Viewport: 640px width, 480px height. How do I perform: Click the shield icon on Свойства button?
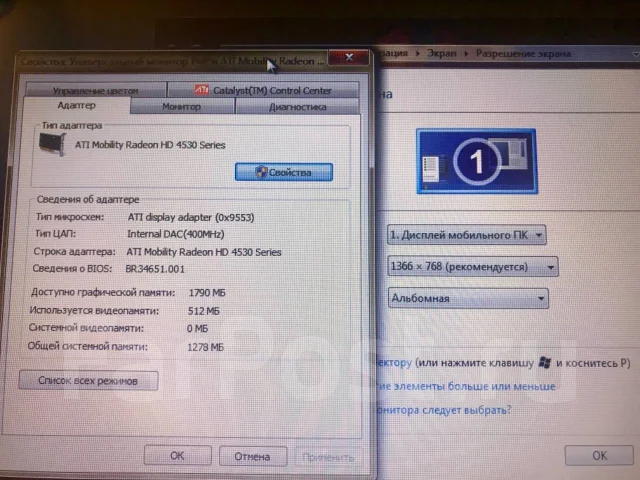(261, 172)
